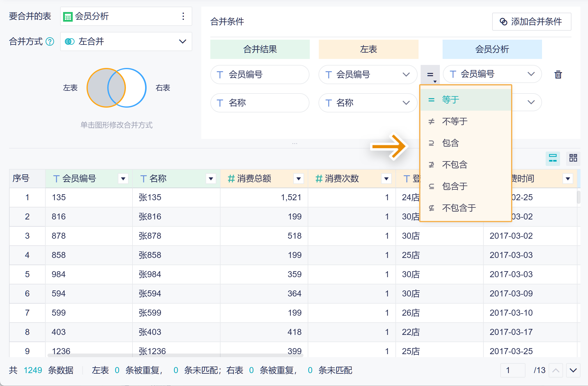This screenshot has width=588, height=386.
Task: Click the equals operator button
Action: coord(430,75)
